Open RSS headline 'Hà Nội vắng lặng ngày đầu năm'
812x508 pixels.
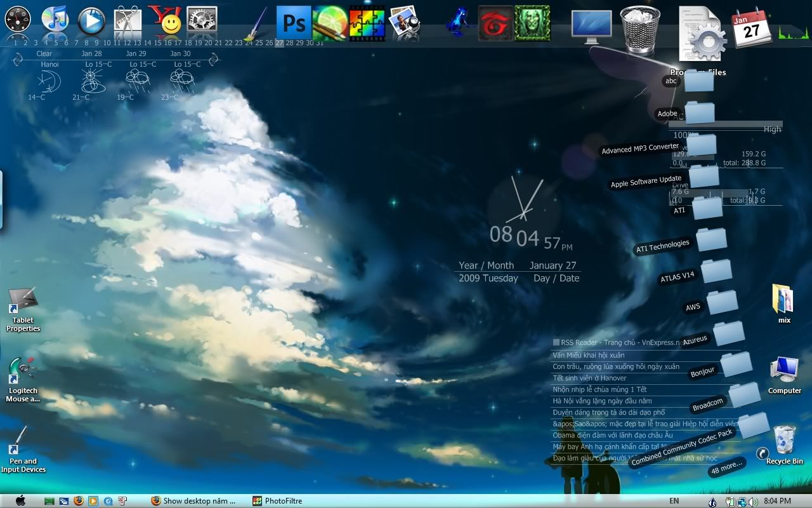602,401
